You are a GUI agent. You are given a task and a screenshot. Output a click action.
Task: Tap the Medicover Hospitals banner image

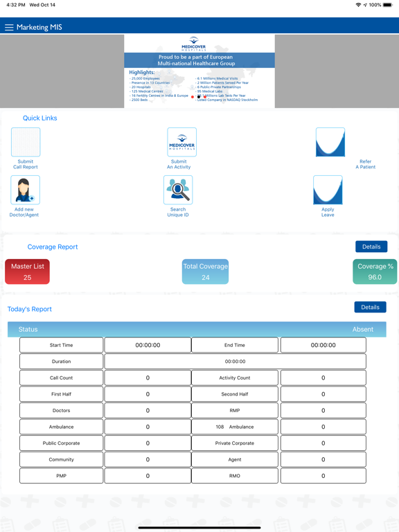199,71
